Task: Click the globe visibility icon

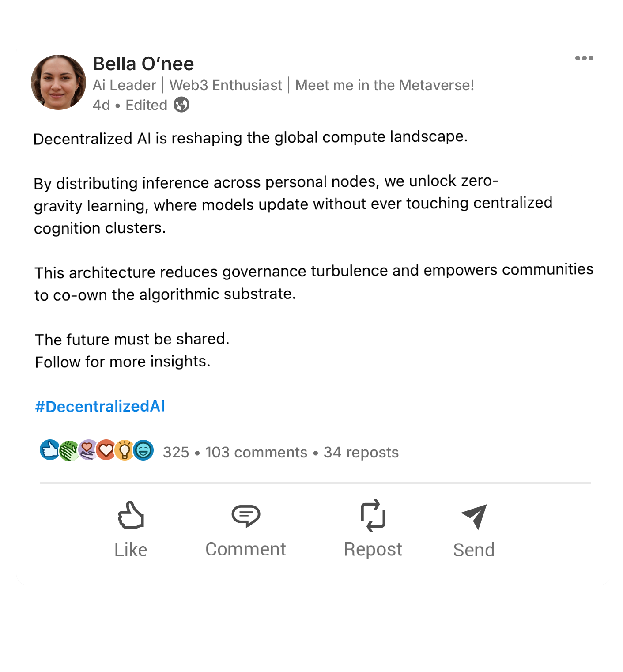Action: 181,105
